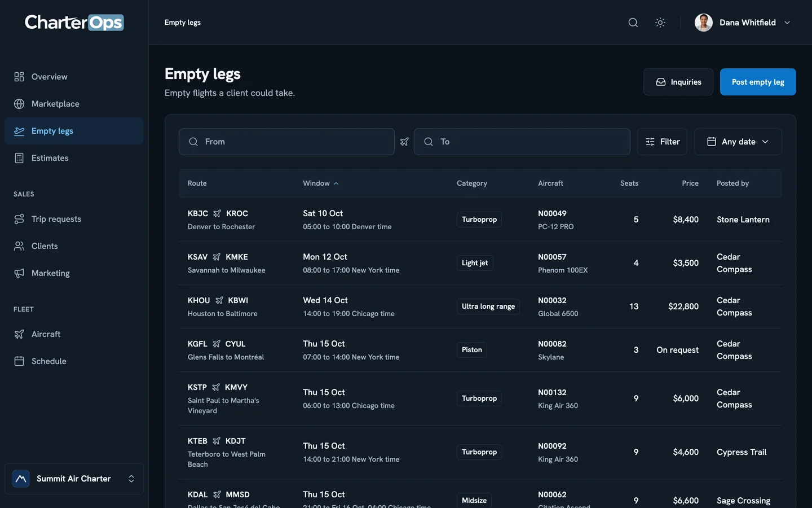
Task: Click plane icon in KSTP to KMVY route
Action: point(215,387)
